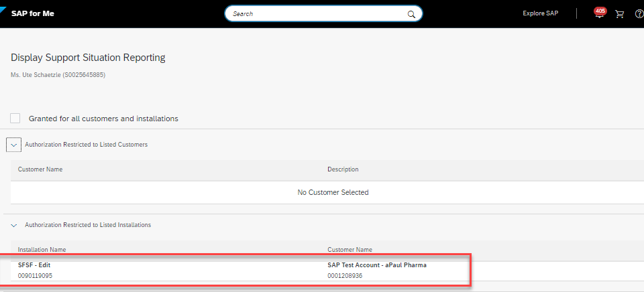
Task: Click the Customer Name header in customers table
Action: [x=40, y=169]
